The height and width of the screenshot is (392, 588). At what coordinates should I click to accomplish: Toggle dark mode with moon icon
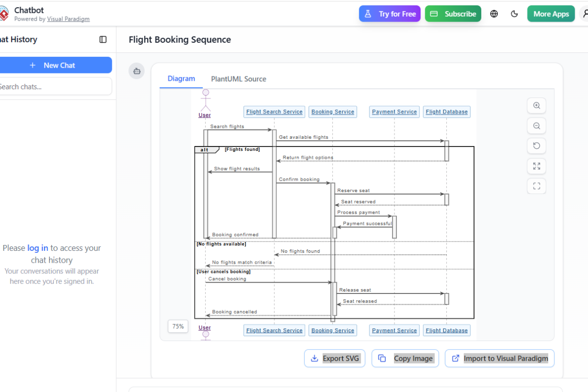pyautogui.click(x=514, y=14)
